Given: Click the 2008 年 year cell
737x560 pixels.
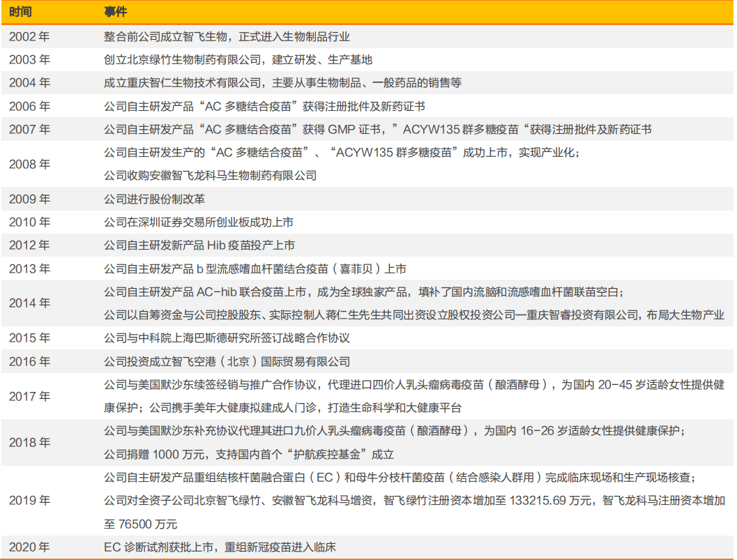Looking at the screenshot, I should (29, 165).
